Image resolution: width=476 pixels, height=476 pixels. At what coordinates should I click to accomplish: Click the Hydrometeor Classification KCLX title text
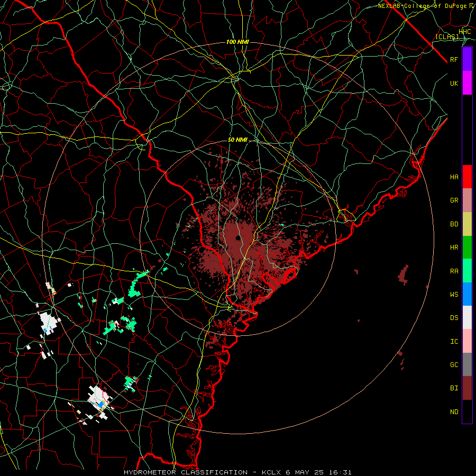click(237, 472)
